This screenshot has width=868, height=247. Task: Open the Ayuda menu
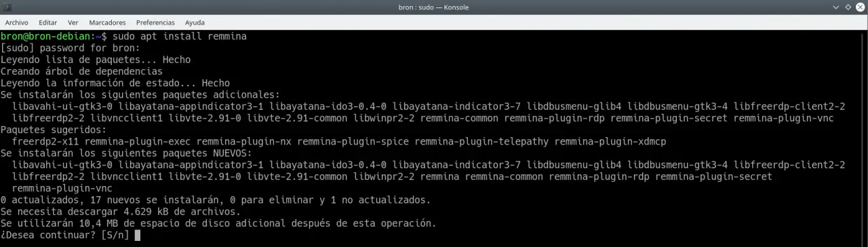[x=195, y=22]
